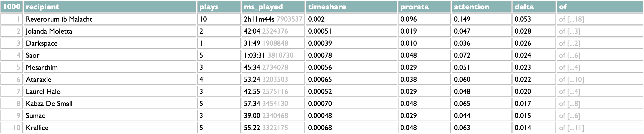Sort by the ms_played column header

pyautogui.click(x=273, y=7)
